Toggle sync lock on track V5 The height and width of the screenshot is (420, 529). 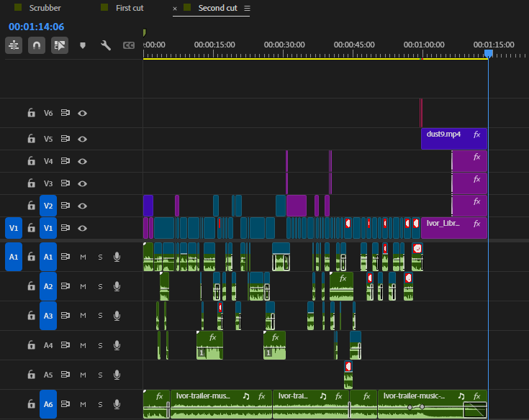point(65,139)
